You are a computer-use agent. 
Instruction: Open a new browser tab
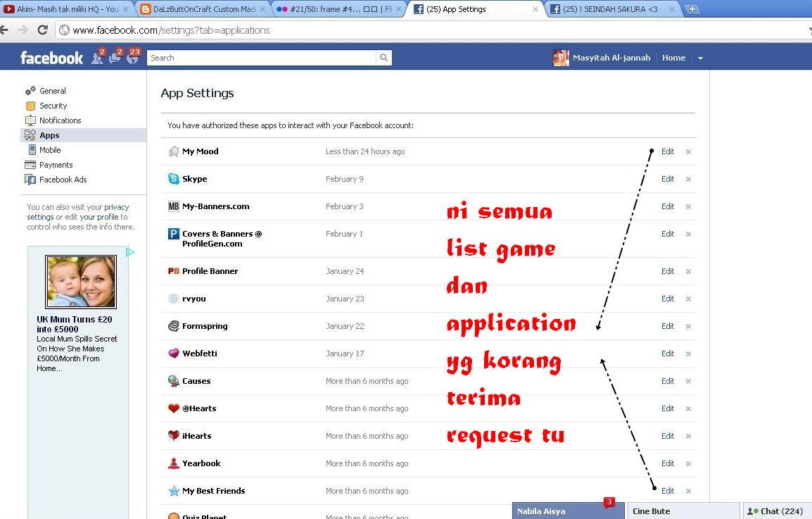pyautogui.click(x=692, y=9)
